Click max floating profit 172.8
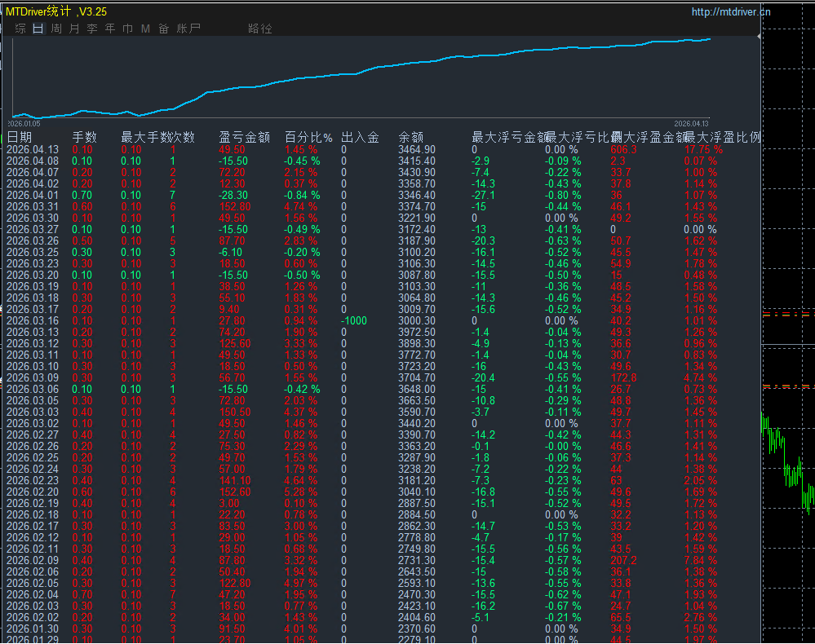 [623, 378]
